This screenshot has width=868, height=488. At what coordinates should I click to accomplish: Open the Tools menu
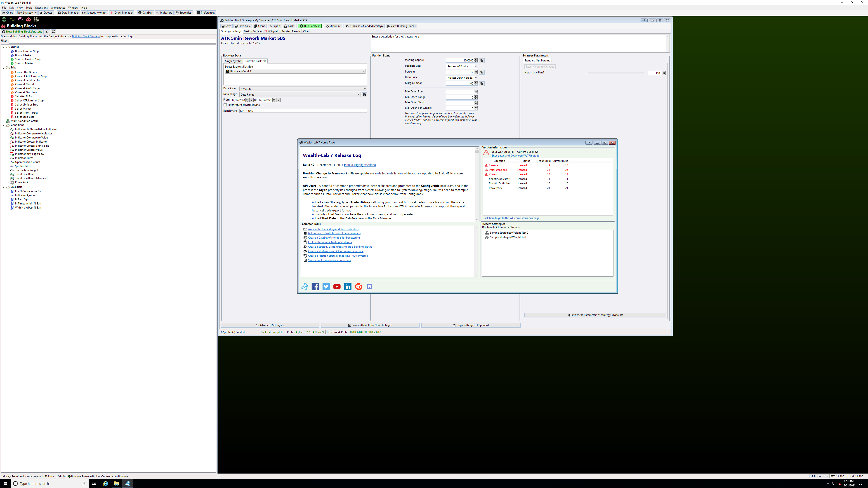tap(29, 7)
